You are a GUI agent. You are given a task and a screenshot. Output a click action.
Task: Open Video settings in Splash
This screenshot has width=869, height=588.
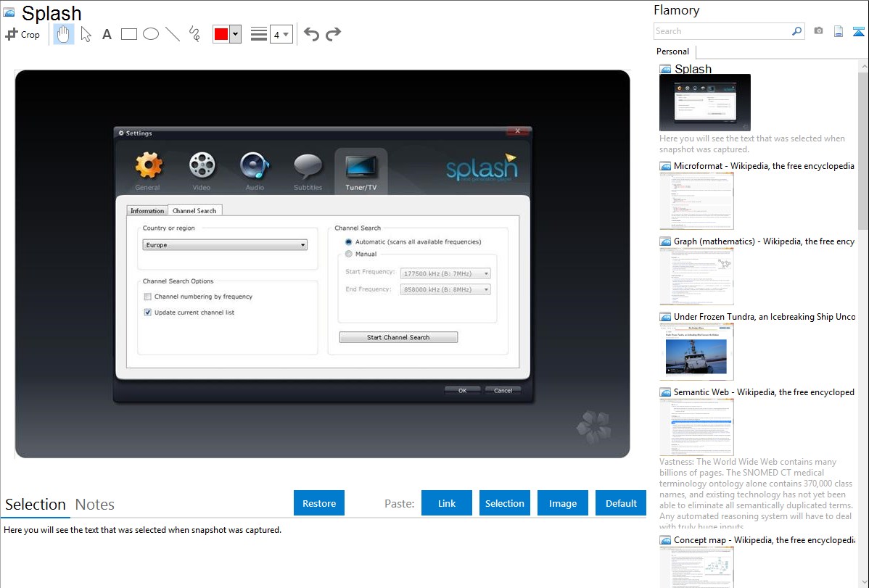(202, 171)
